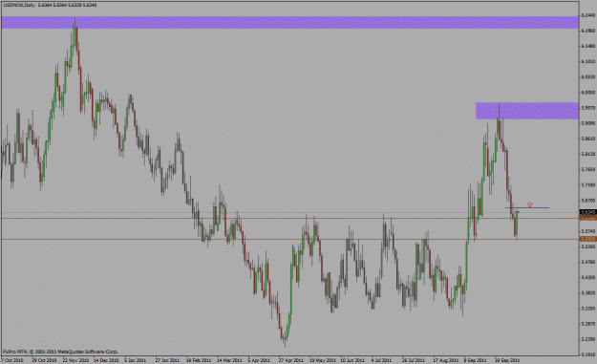Select the short blue horizontal line under arrow
Screen dimensions: 597x364
coord(527,207)
